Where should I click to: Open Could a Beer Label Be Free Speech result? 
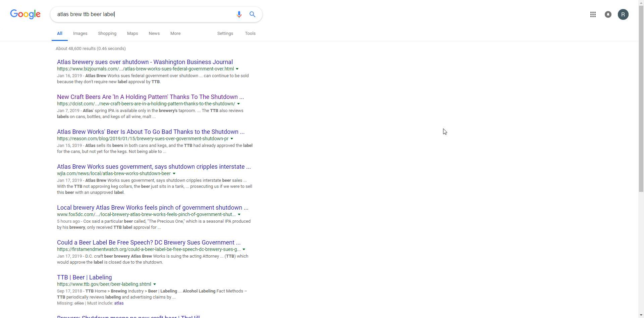tap(149, 243)
